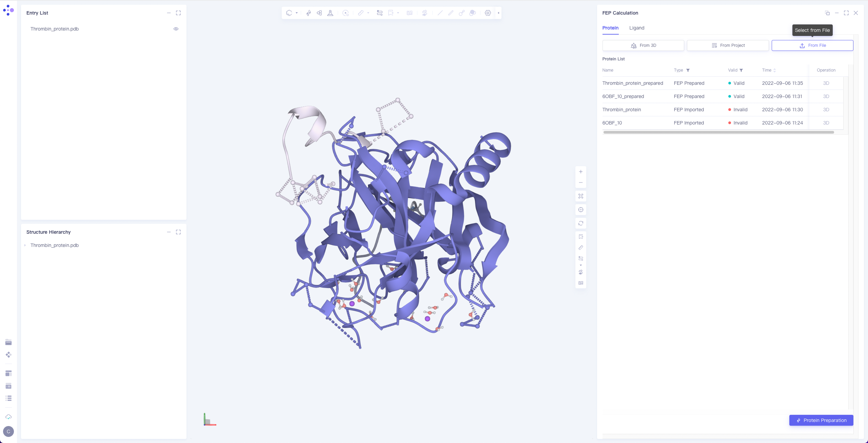Toggle visibility of Thrombin_protein.pdb entry

tap(176, 29)
